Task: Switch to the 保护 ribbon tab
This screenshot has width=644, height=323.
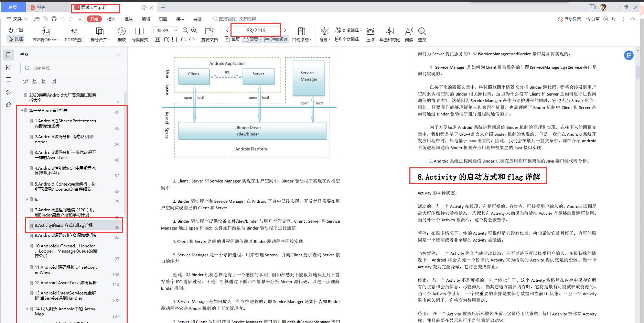Action: [x=180, y=19]
